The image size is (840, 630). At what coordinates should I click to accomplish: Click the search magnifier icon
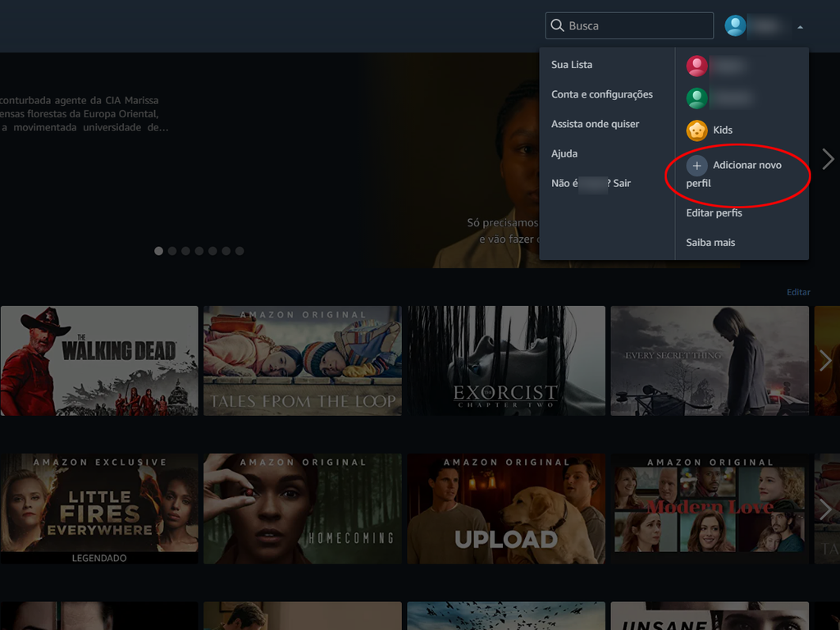(x=557, y=25)
